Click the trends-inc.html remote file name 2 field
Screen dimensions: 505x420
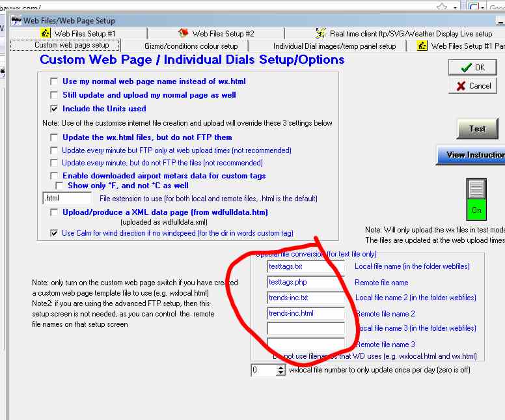(x=306, y=313)
